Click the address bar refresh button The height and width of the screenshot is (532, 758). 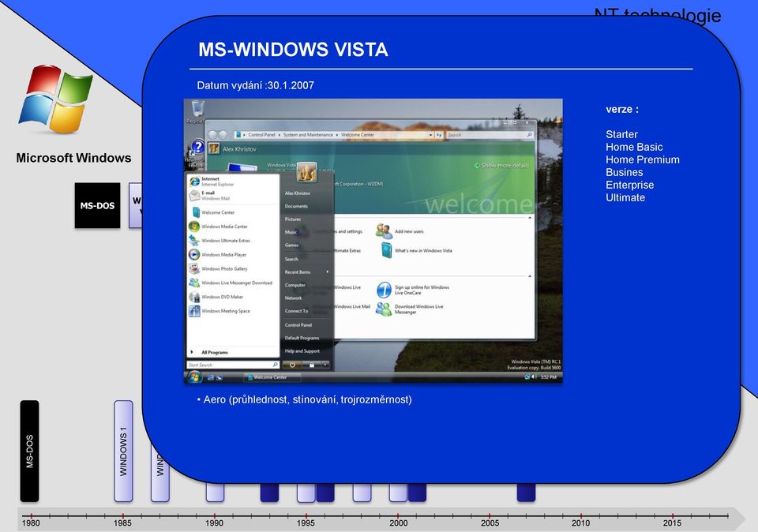[439, 135]
